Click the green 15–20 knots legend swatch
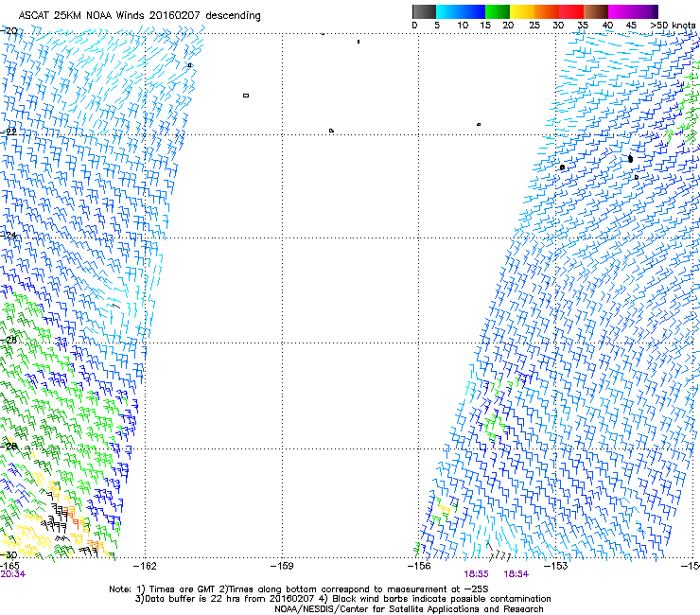 tap(498, 11)
